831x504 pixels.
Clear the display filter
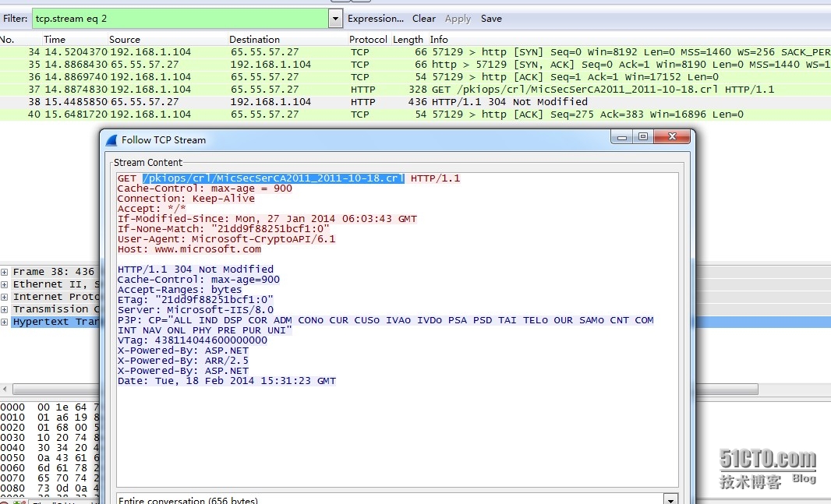click(x=424, y=19)
